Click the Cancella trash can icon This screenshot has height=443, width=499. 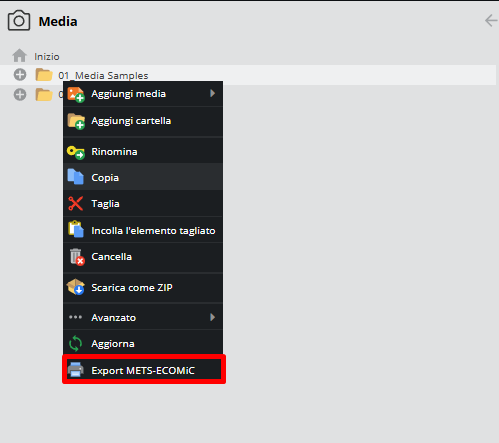tap(77, 257)
